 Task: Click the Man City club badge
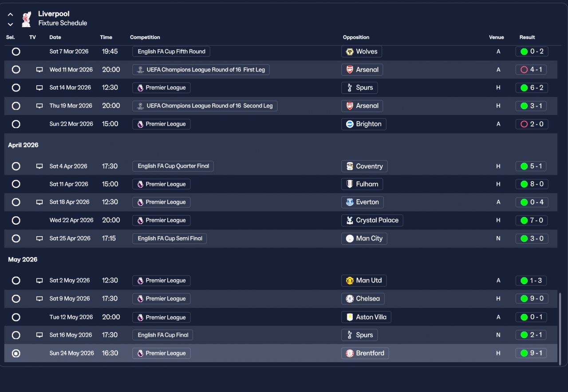(350, 239)
